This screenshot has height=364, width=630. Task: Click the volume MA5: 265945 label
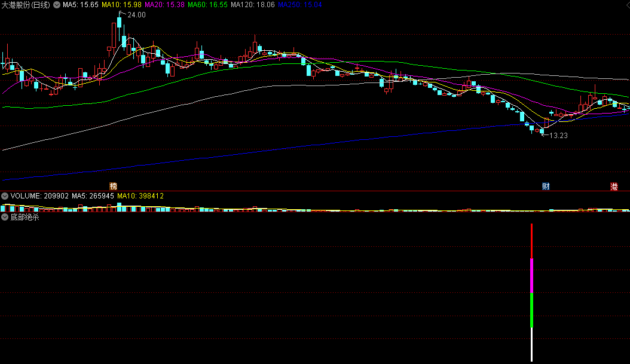pyautogui.click(x=93, y=196)
